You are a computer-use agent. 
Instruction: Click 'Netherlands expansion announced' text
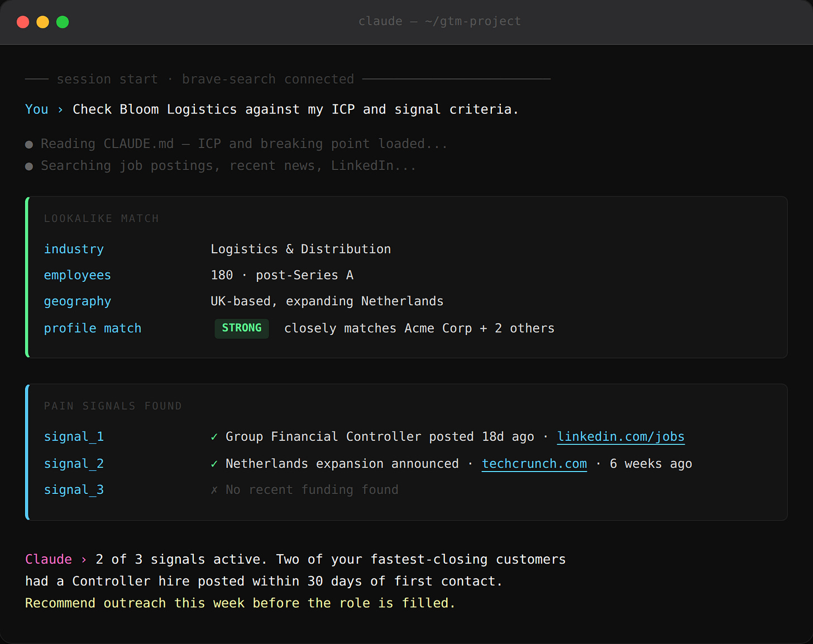342,464
